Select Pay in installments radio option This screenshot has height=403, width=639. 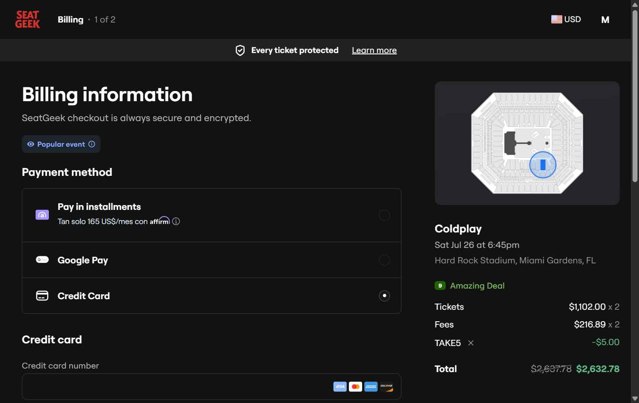[384, 215]
